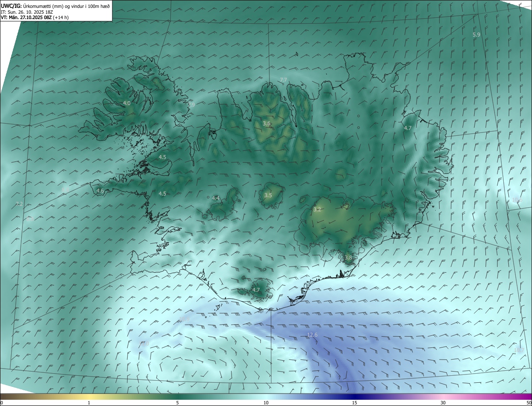The width and height of the screenshot is (532, 406).
Task: Click the '15' tick on the color scale
Action: (355, 403)
